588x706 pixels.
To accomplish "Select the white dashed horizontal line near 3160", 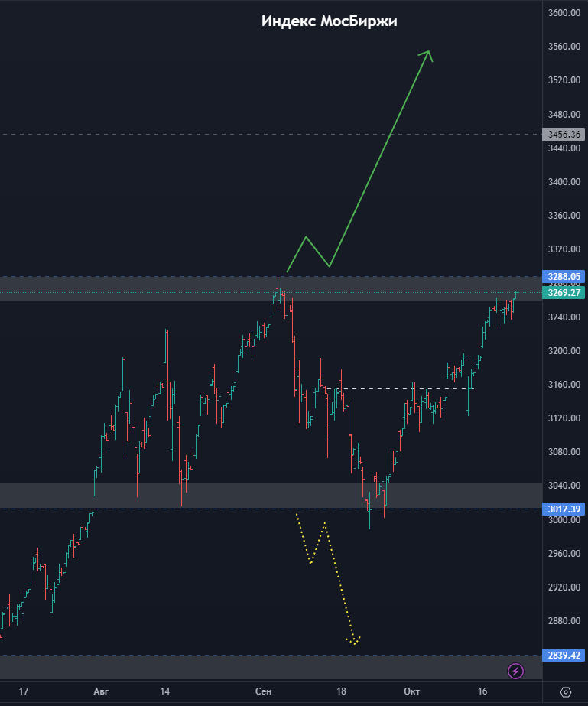I will [x=400, y=388].
